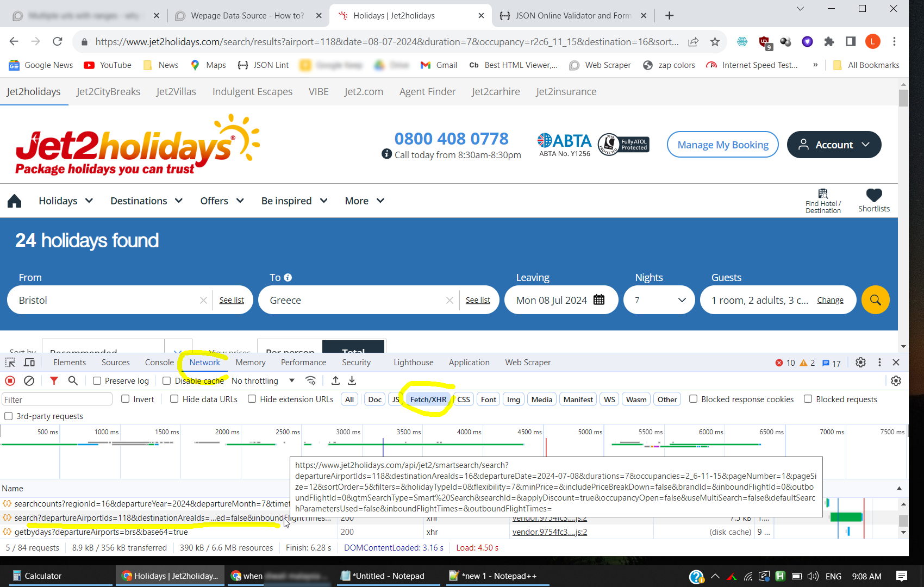This screenshot has width=924, height=587.
Task: Click the Manage My Booking button
Action: (722, 145)
